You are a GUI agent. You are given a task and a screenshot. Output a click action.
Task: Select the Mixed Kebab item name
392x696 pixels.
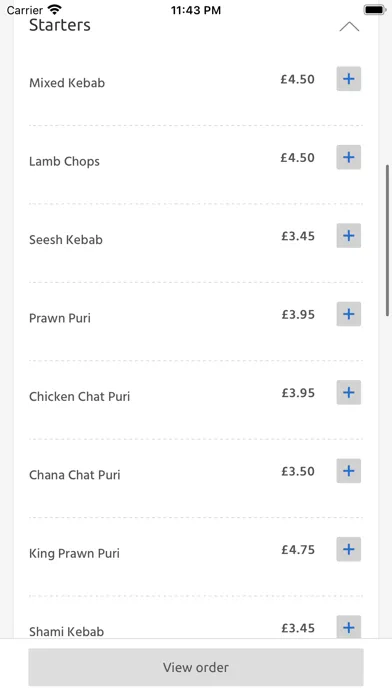click(x=67, y=83)
